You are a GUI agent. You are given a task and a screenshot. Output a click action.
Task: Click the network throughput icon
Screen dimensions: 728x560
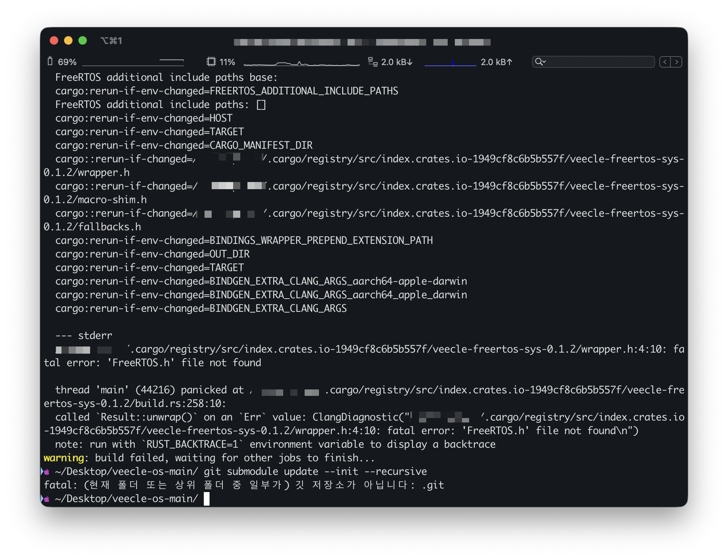point(373,62)
